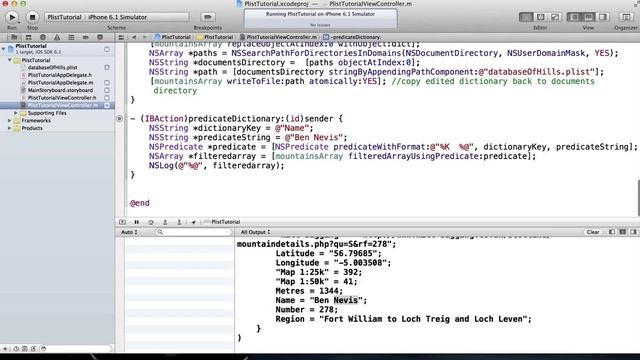This screenshot has height=360, width=640.
Task: Open the Issue navigator warning icon
Action: pos(57,37)
